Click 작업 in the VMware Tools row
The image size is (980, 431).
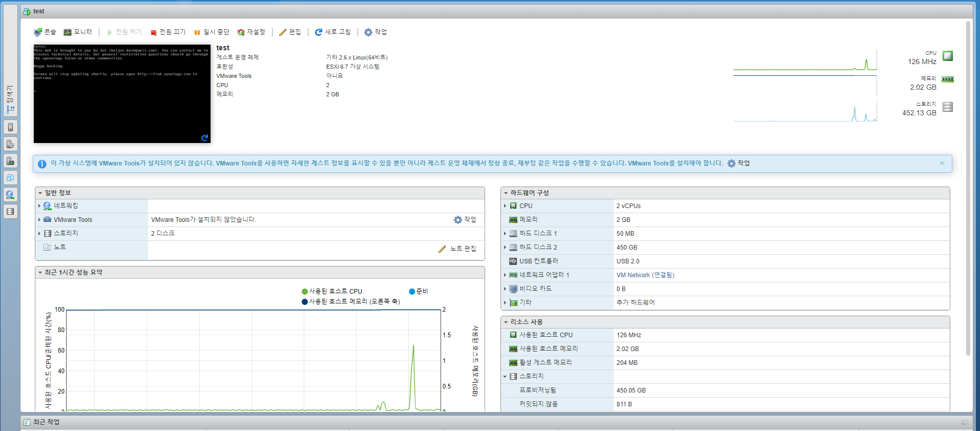tap(465, 220)
